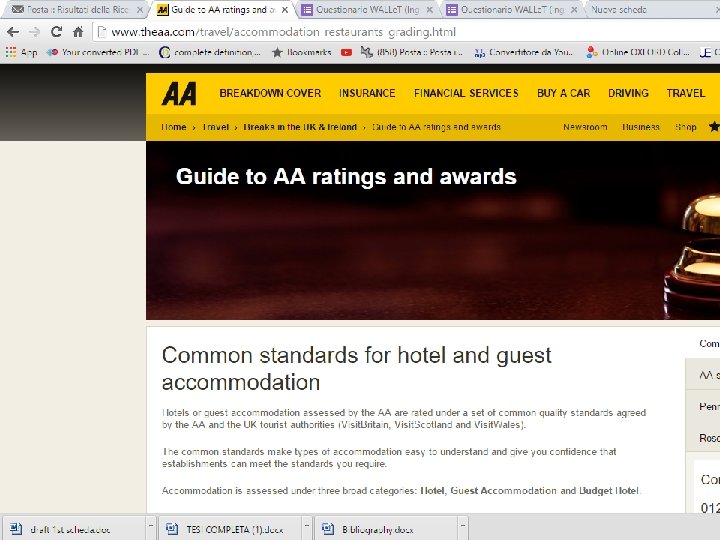Image resolution: width=720 pixels, height=540 pixels.
Task: Open 'Your converted PDF' bookmark
Action: (x=98, y=52)
